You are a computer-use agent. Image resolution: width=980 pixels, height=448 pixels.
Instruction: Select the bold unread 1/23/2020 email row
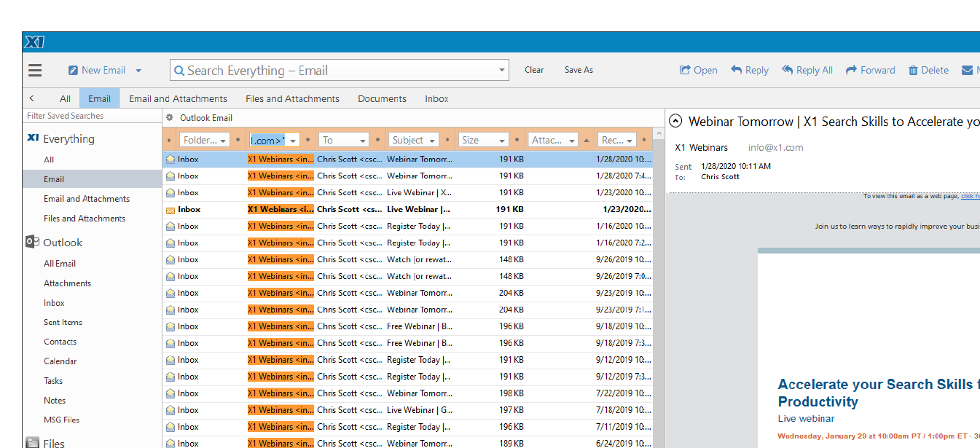tap(408, 210)
